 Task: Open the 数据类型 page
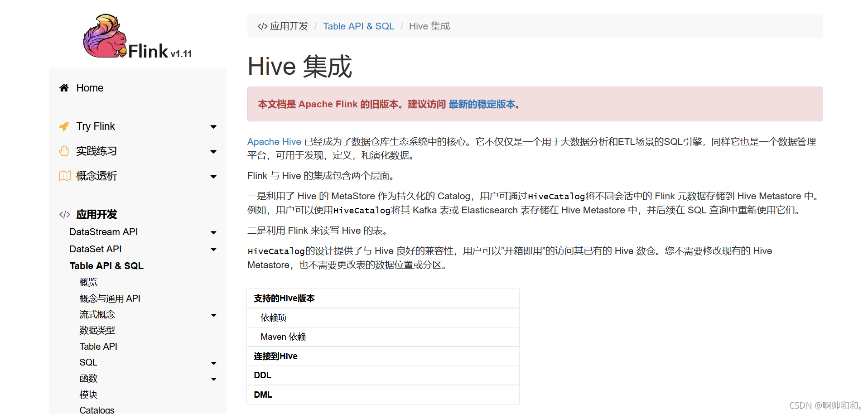tap(97, 330)
